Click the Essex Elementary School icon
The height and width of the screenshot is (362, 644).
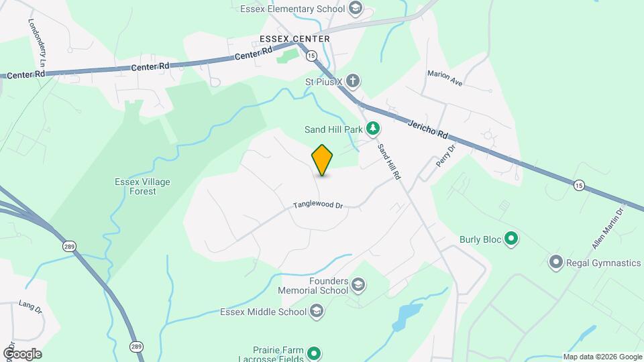click(x=356, y=8)
